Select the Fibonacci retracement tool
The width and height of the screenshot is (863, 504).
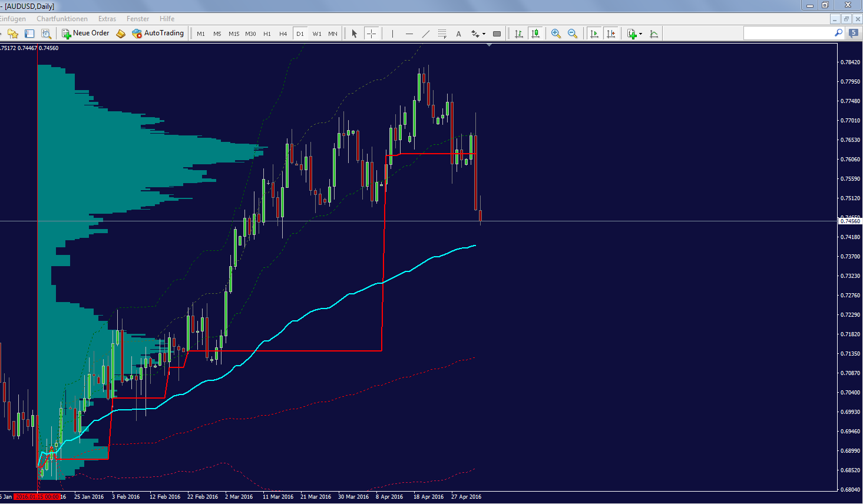pos(442,34)
